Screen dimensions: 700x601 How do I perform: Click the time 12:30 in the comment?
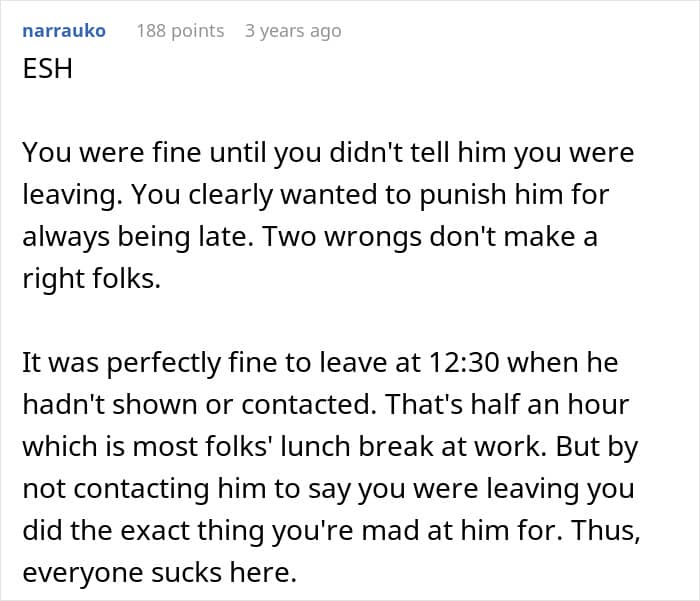463,363
